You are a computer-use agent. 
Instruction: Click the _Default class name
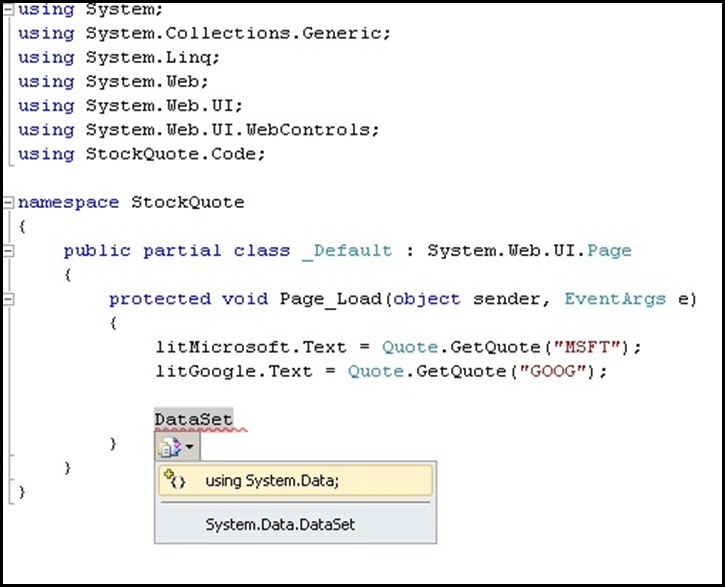click(x=346, y=250)
